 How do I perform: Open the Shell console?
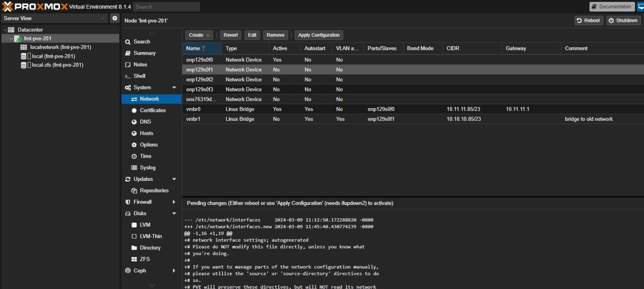pos(139,76)
